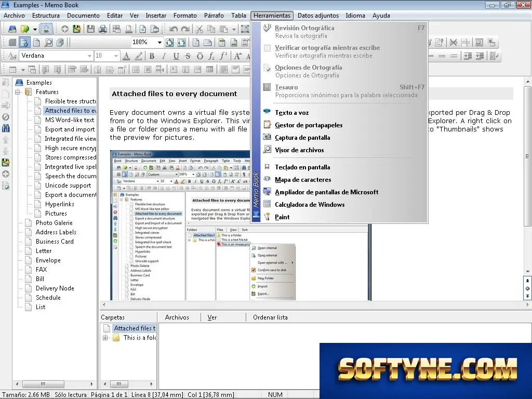The height and width of the screenshot is (399, 532).
Task: Open the Datos adjuntos menu
Action: click(318, 16)
